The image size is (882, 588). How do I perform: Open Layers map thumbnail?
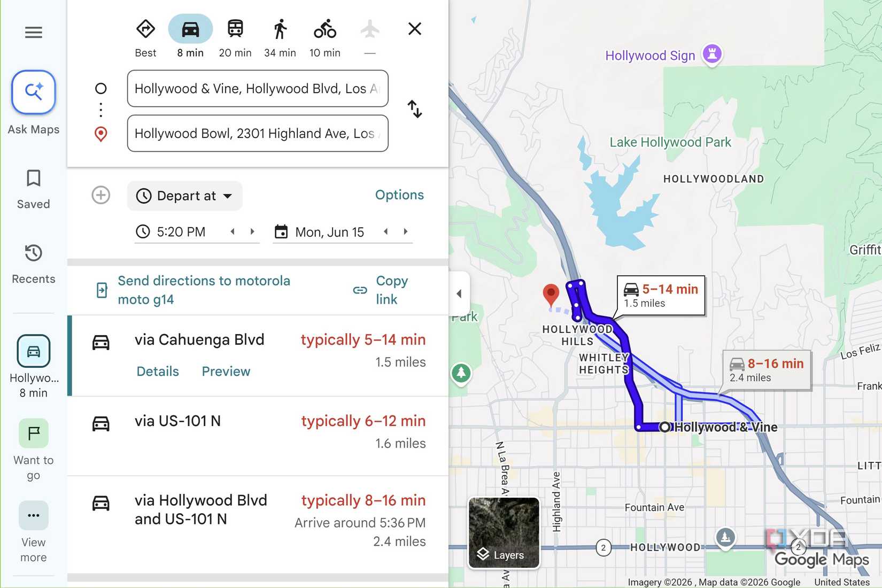(504, 532)
